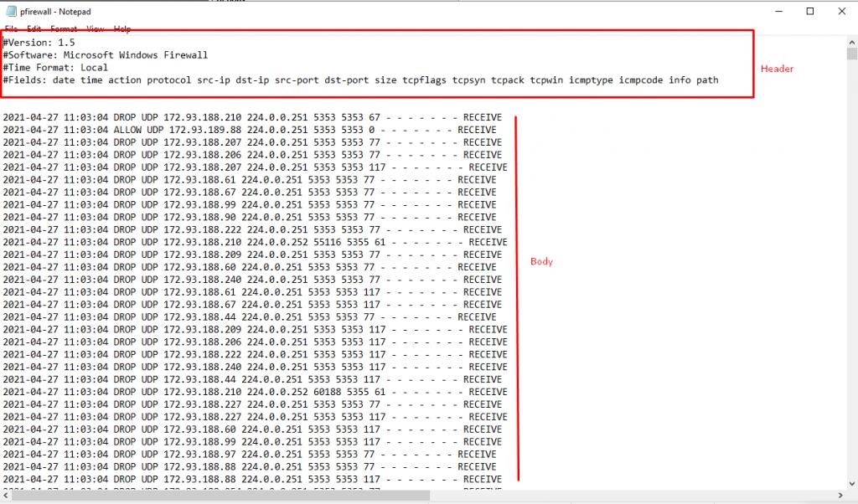Click size 67 in the first log line
Viewport: 858px width, 504px height.
[375, 117]
